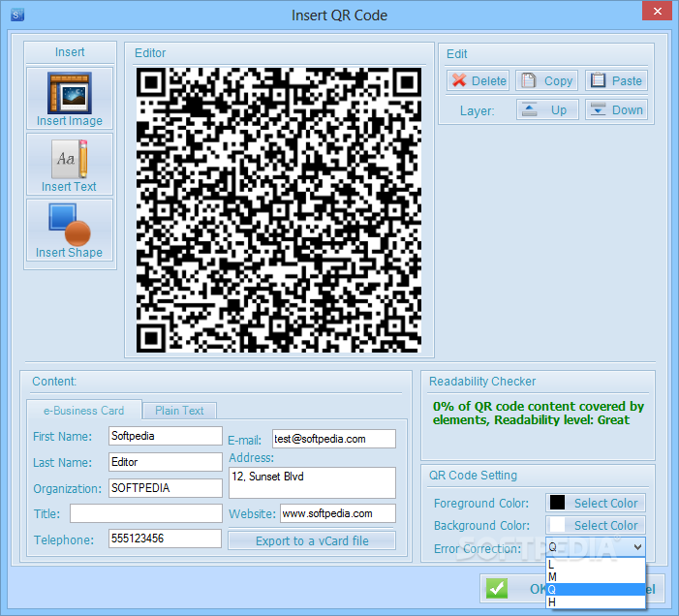Click the layer Up arrow icon

point(529,109)
